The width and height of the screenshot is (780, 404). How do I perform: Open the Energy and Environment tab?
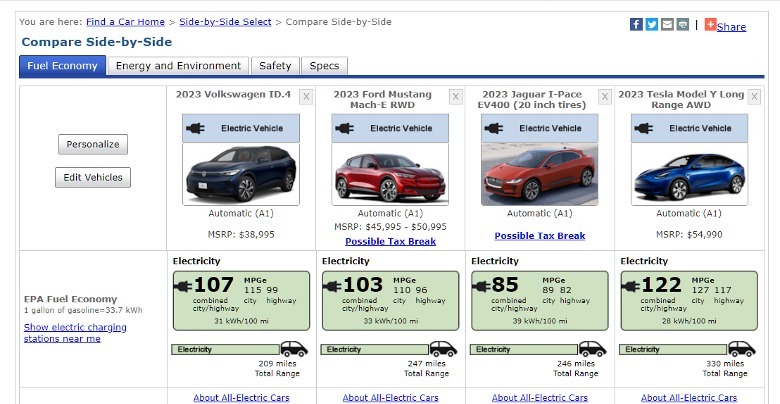[178, 66]
